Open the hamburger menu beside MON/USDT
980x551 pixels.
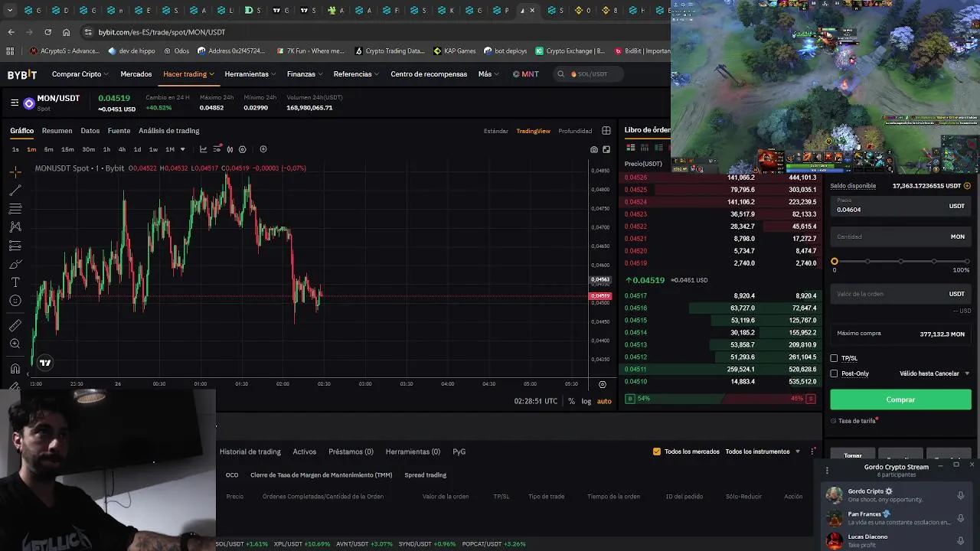coord(15,103)
